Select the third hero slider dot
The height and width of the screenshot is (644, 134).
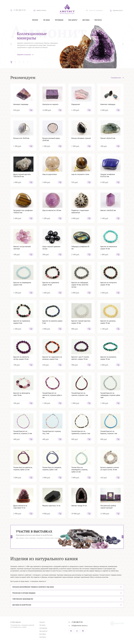click(19, 62)
